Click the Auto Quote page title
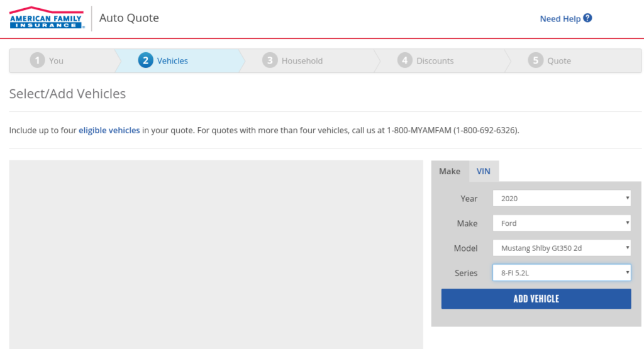644x349 pixels. click(129, 18)
